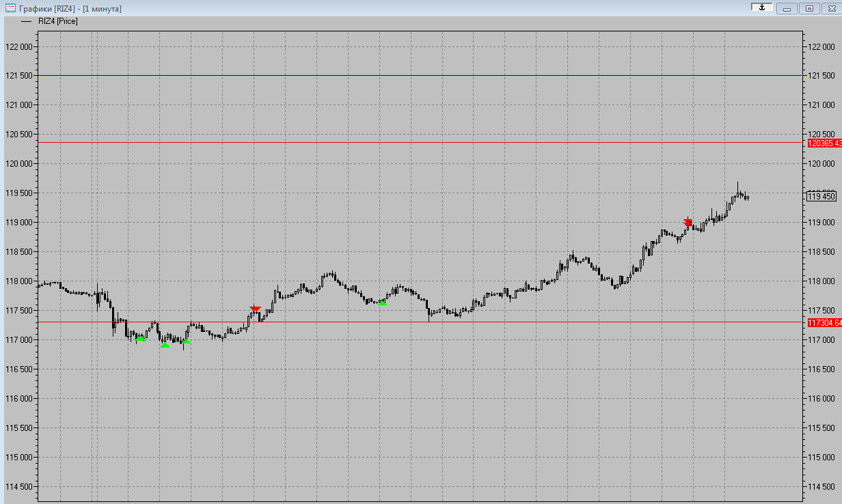The height and width of the screenshot is (504, 842).
Task: Click the 120 000 label on left axis
Action: point(19,164)
